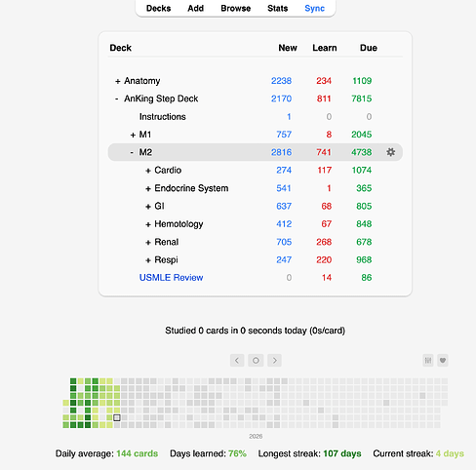This screenshot has width=476, height=470.
Task: Collapse the M2 subdeck
Action: [132, 152]
